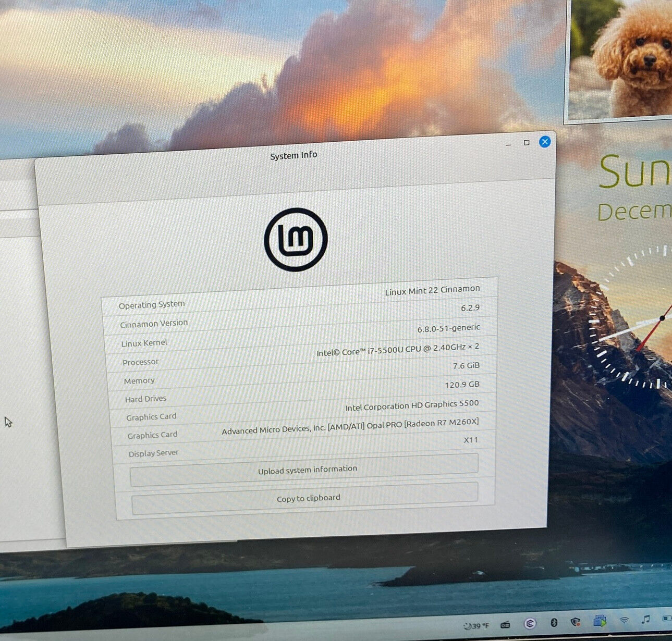Select the Intel Core i7-5500U processor value
672x641 pixels.
pos(397,350)
